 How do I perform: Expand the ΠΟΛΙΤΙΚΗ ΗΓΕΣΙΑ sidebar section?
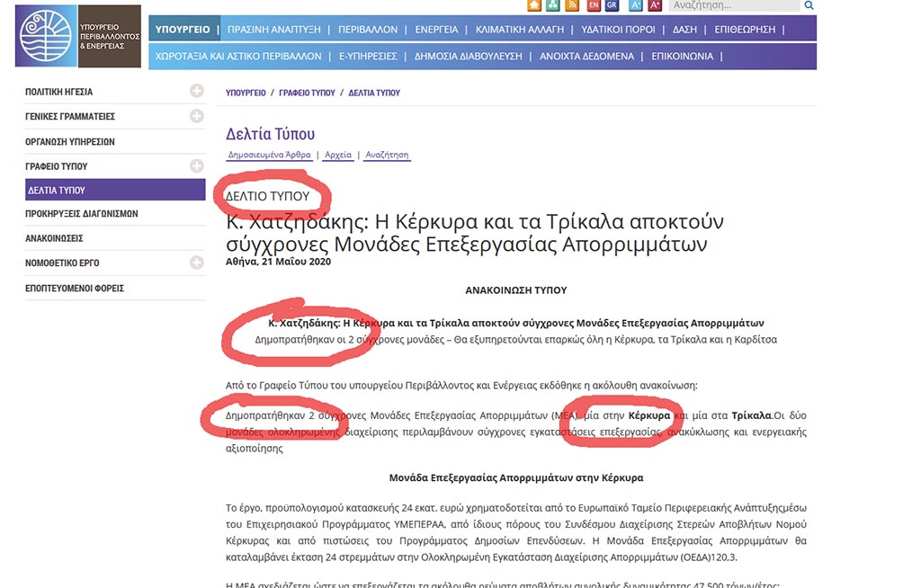pyautogui.click(x=196, y=91)
